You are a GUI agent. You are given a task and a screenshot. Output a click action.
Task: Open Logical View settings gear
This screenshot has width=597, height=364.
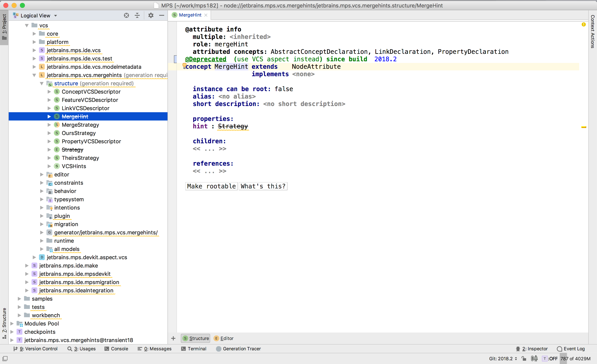151,16
